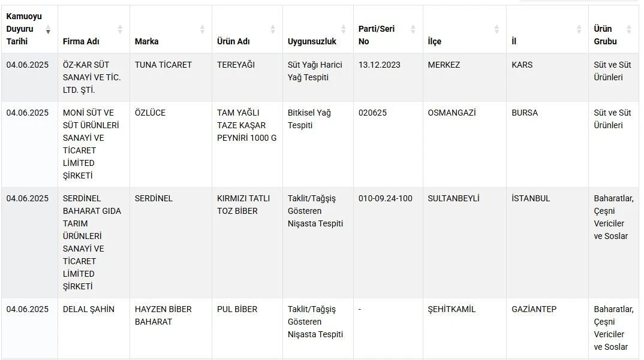Screen dimensions: 644x360
Task: Select the TEREYAĞI product name cell
Action: point(236,65)
